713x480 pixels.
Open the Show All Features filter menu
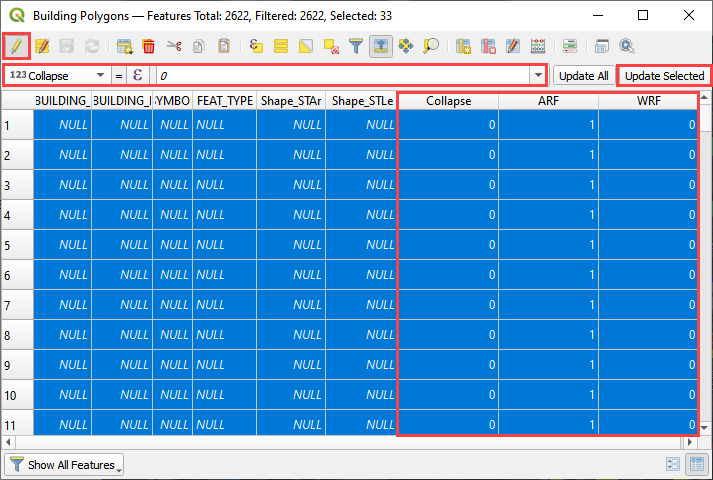click(x=64, y=465)
